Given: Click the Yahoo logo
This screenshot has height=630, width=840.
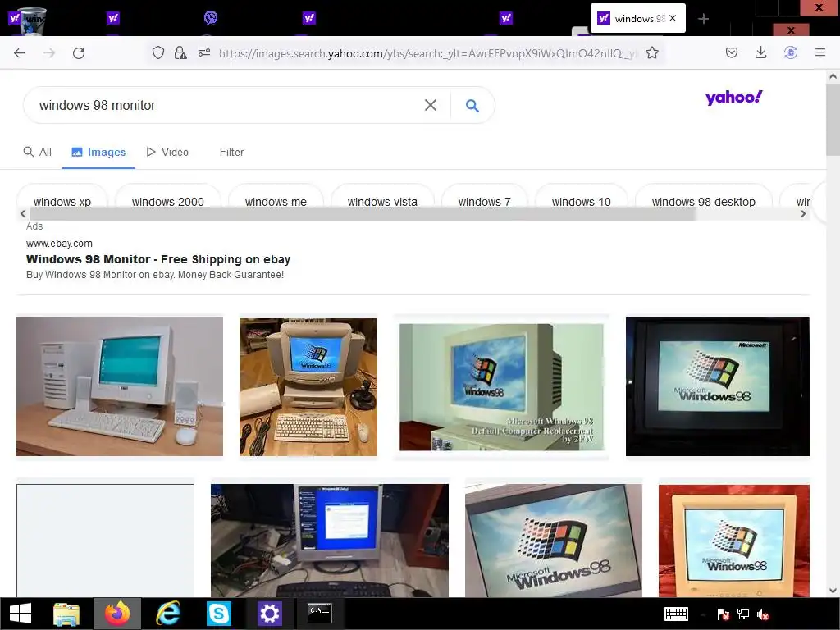Looking at the screenshot, I should tap(733, 98).
